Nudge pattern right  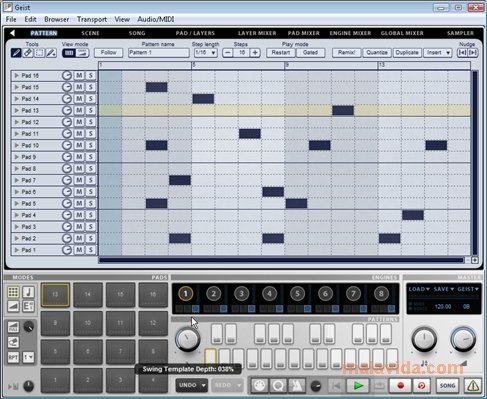473,53
